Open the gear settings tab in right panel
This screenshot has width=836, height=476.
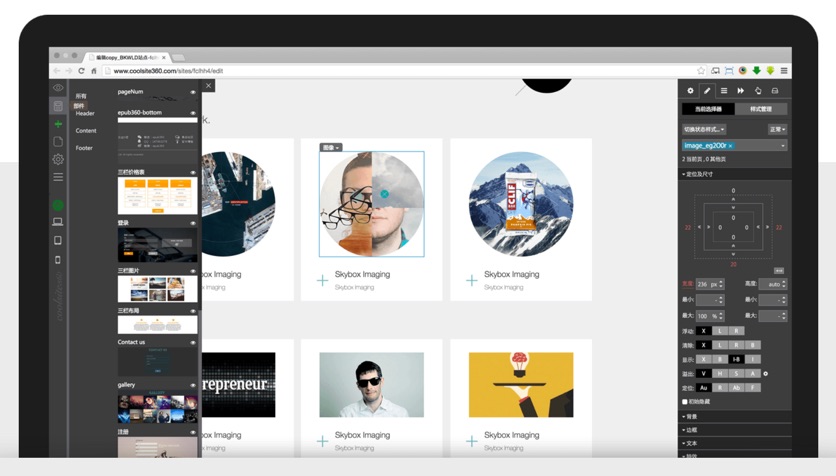point(690,91)
